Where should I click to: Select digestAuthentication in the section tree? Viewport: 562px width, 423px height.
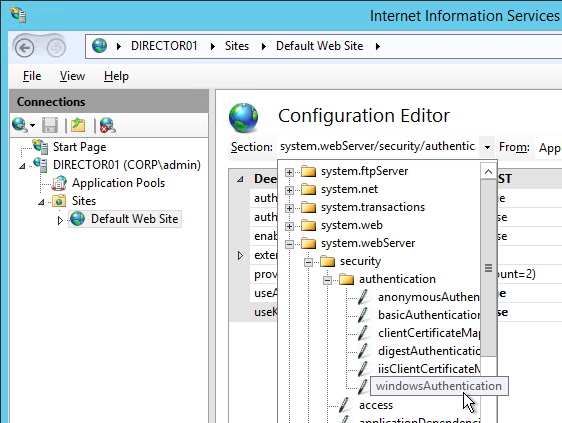click(x=429, y=351)
